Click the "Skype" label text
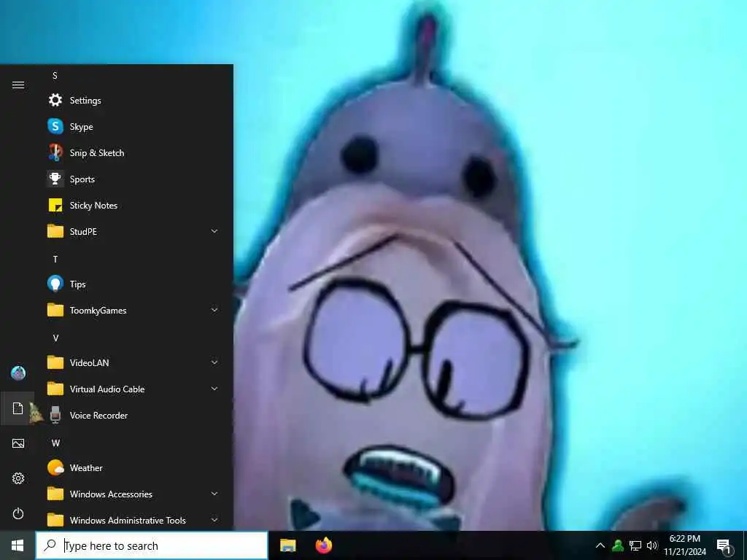The width and height of the screenshot is (747, 560). (82, 127)
